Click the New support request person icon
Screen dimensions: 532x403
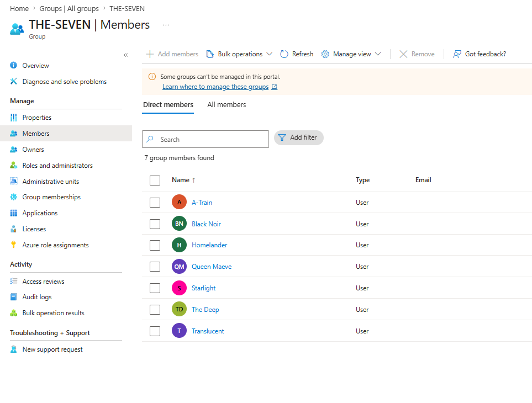click(x=14, y=349)
